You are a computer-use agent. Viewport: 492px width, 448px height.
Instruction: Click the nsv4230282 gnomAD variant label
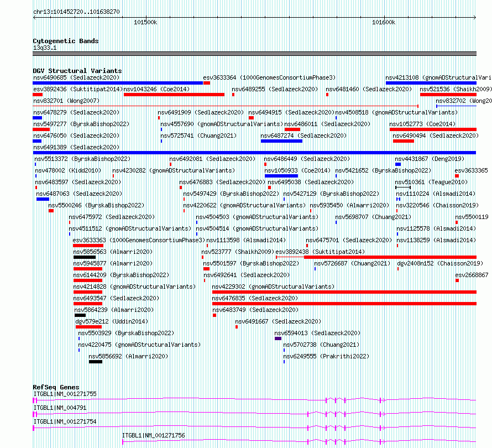174,170
